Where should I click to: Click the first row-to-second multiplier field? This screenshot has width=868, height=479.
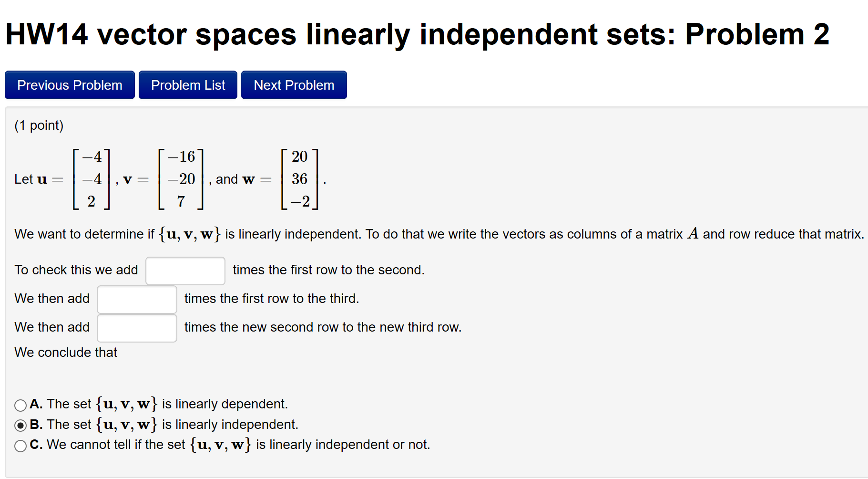click(185, 270)
